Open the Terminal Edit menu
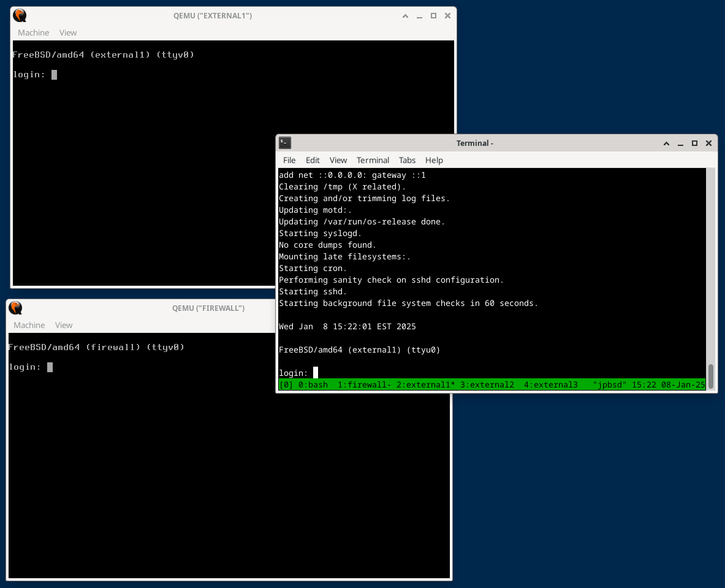Screen dimensions: 725x588 pos(313,160)
